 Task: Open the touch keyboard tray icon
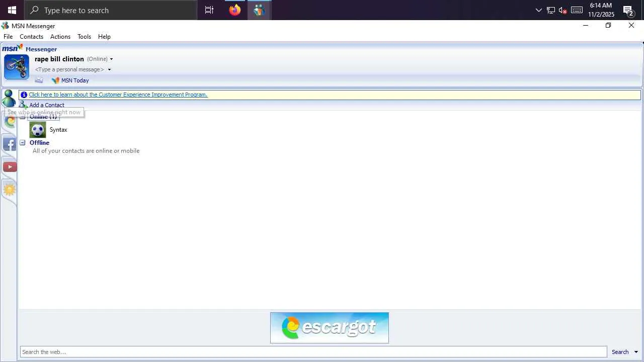[x=577, y=10]
